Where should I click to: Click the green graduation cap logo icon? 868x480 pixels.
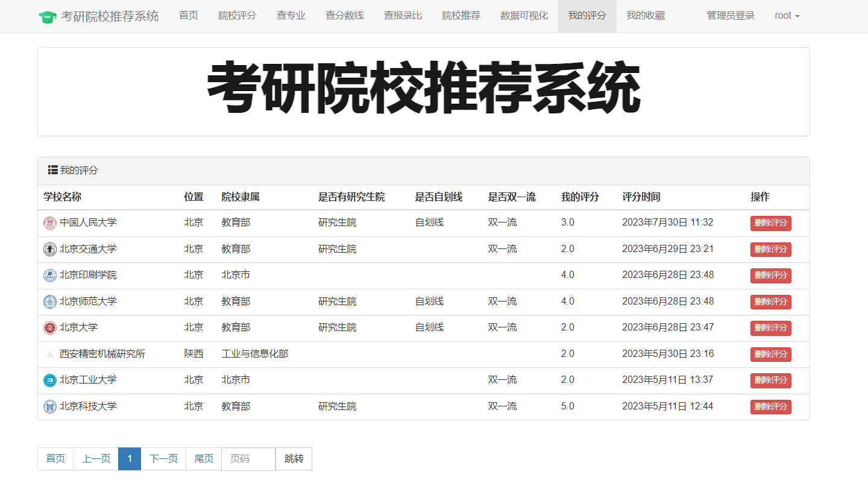[47, 16]
